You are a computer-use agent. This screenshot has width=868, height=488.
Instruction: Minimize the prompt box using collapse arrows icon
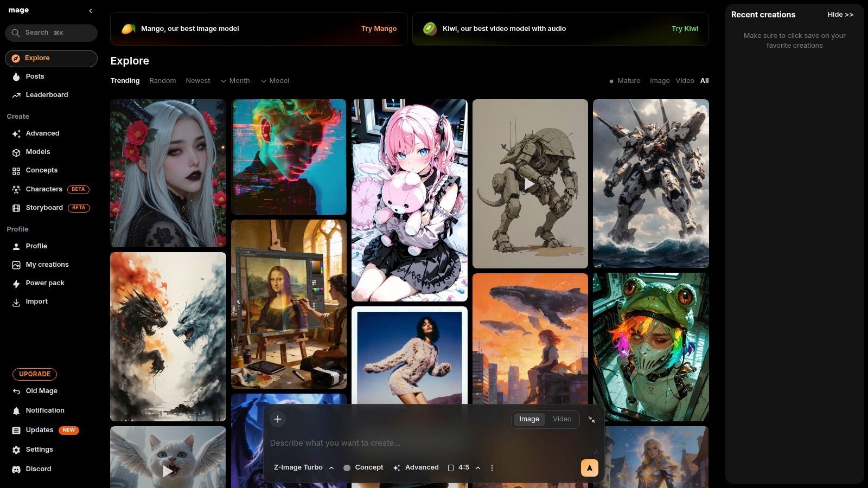click(592, 420)
